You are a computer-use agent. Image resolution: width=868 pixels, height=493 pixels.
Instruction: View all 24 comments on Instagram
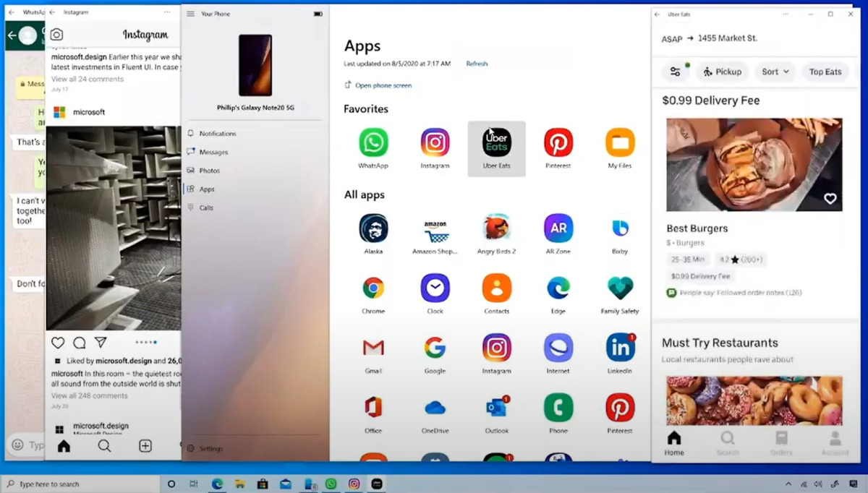click(87, 79)
